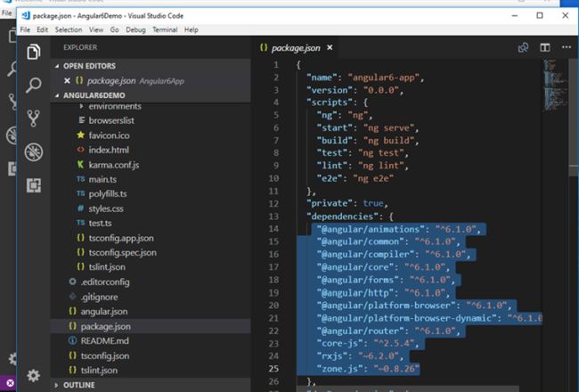Click "scripts" key on line 4
Image resolution: width=579 pixels, height=392 pixels.
(330, 102)
